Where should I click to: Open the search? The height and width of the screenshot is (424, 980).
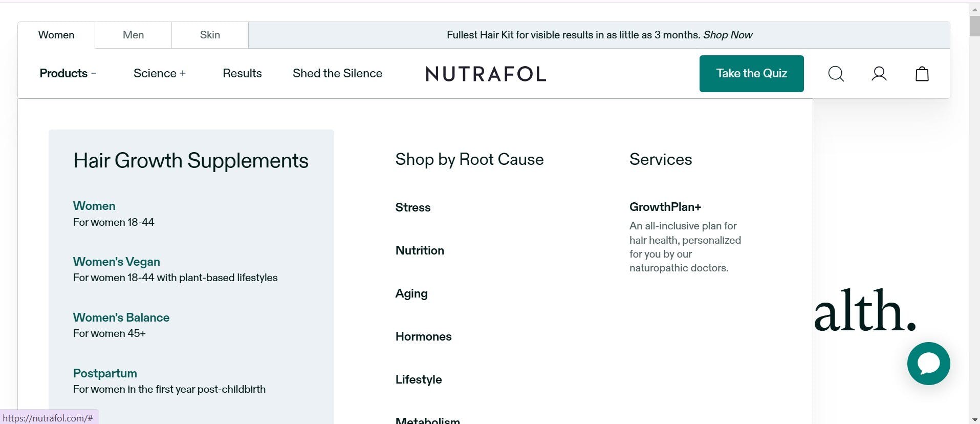[x=835, y=73]
